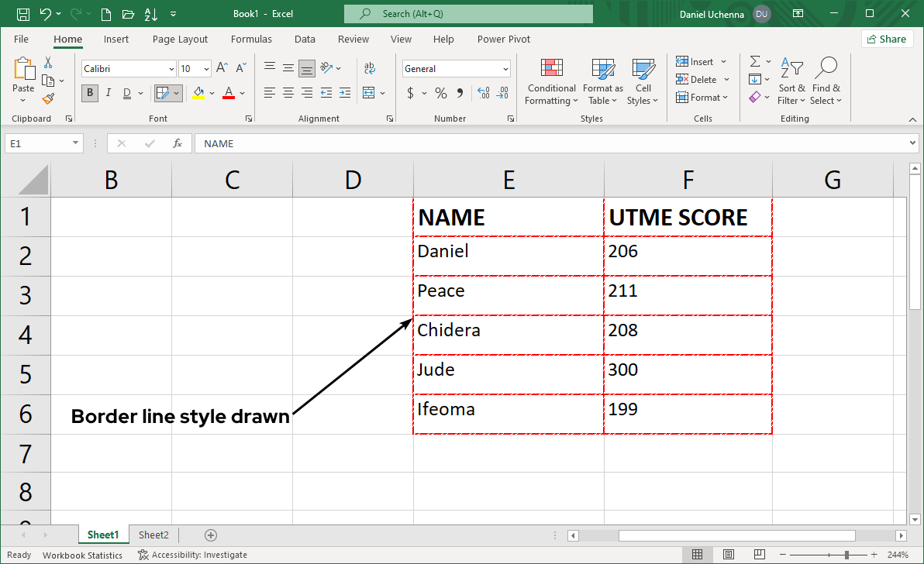Toggle Italic formatting button
This screenshot has height=564, width=924.
coord(108,93)
